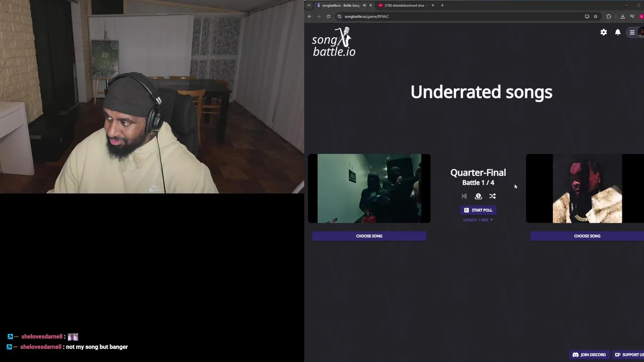Image resolution: width=644 pixels, height=362 pixels.
Task: Open the browser extensions puzzle icon
Action: 609,17
